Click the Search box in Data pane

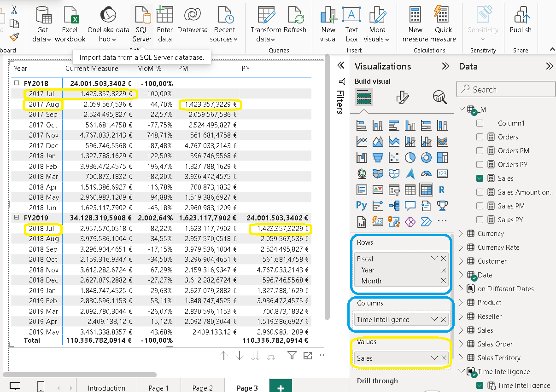(x=506, y=90)
